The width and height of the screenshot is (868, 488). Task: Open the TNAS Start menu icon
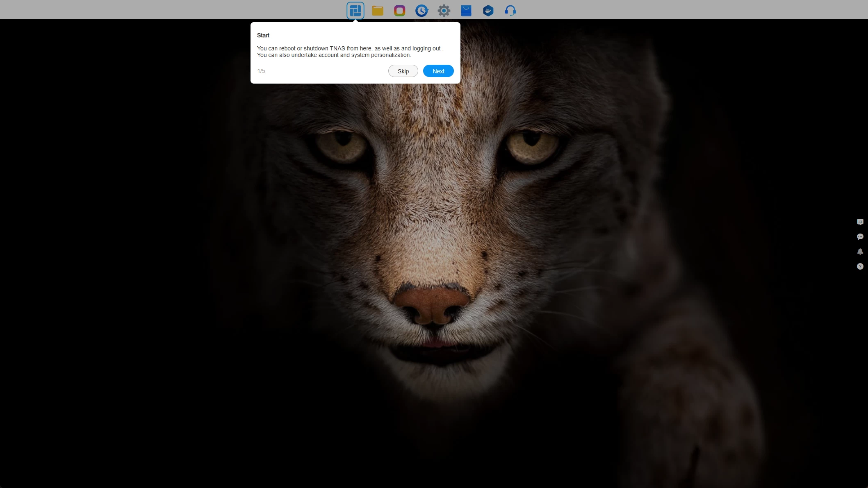click(x=355, y=11)
